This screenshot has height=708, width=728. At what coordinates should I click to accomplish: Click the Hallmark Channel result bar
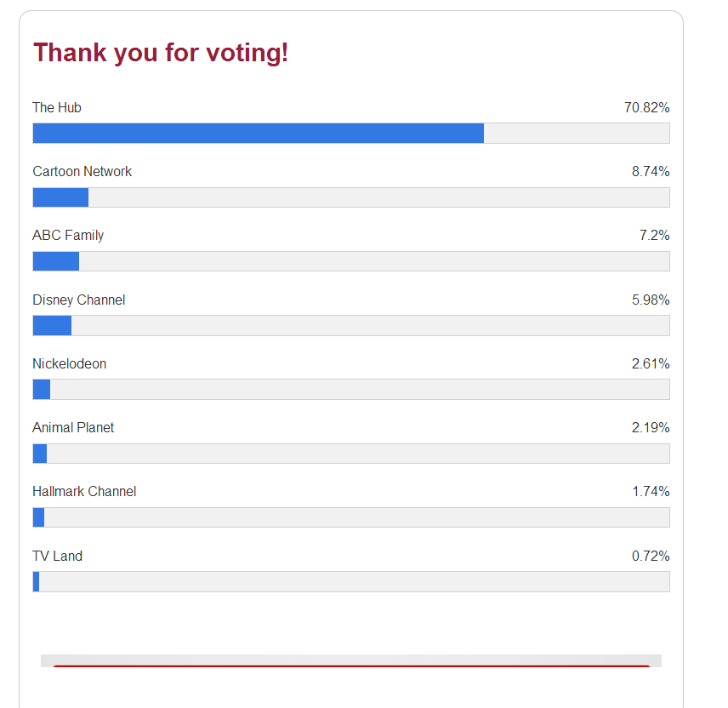click(351, 517)
